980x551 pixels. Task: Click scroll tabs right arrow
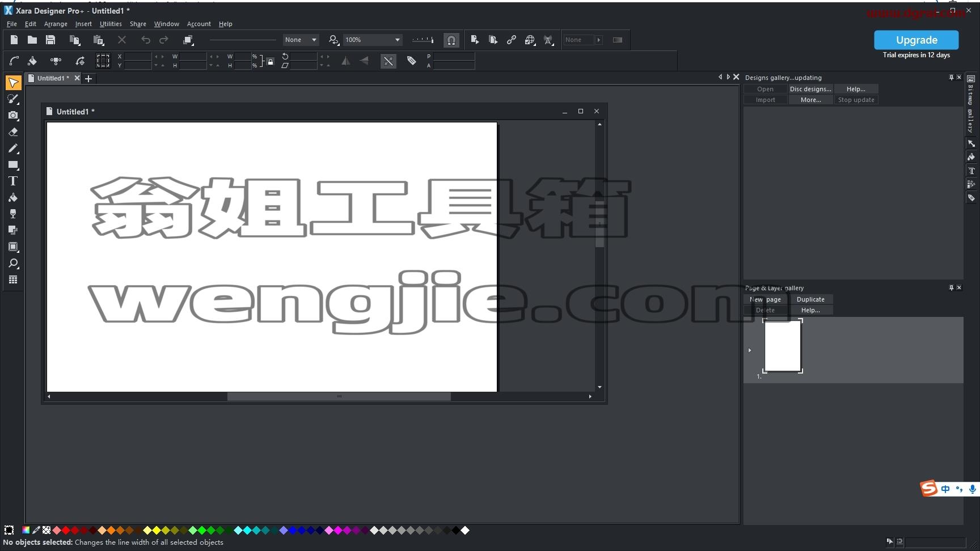728,77
